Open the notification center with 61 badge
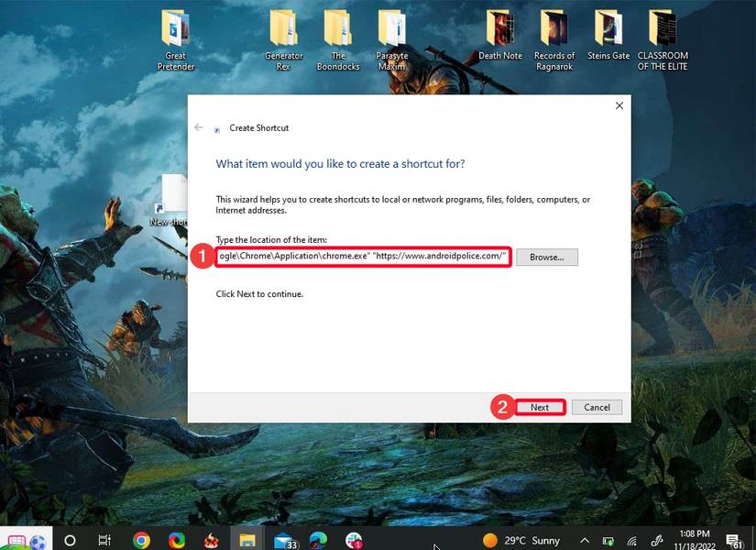The width and height of the screenshot is (756, 550). coord(734,542)
